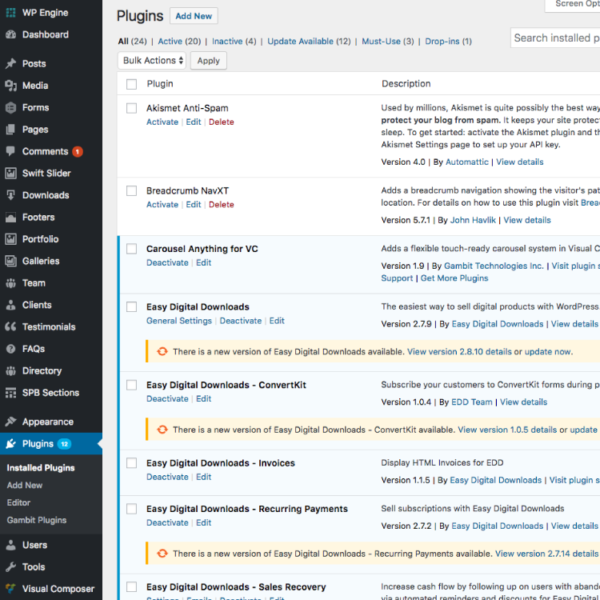Filter plugins by Active (20)
The height and width of the screenshot is (600, 600).
click(179, 41)
